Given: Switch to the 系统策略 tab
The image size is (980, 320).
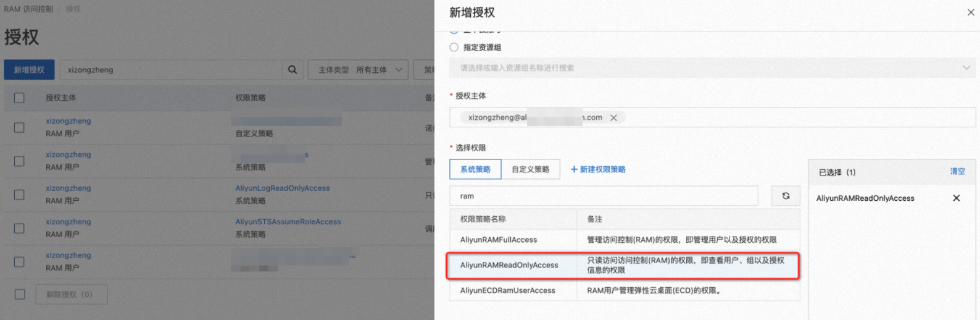Looking at the screenshot, I should 475,169.
